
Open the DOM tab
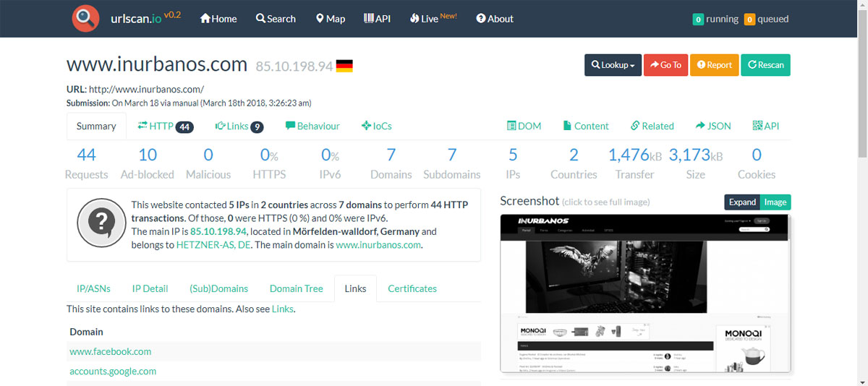[x=524, y=126]
